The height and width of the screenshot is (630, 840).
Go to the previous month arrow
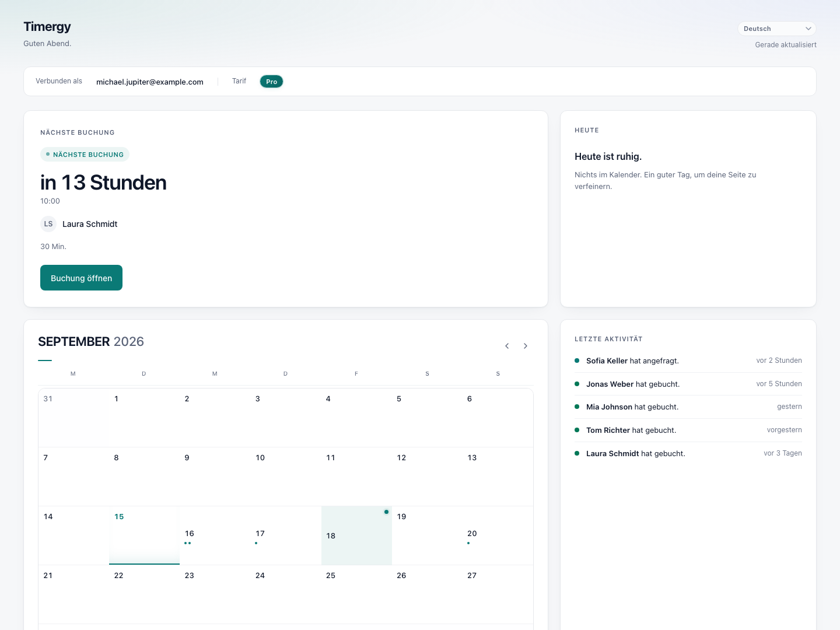point(507,346)
